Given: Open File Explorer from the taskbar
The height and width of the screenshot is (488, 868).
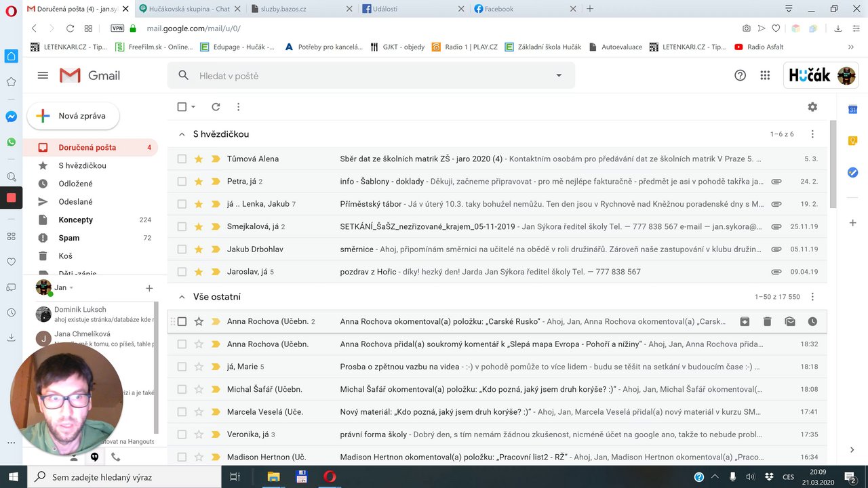Looking at the screenshot, I should coord(273,476).
